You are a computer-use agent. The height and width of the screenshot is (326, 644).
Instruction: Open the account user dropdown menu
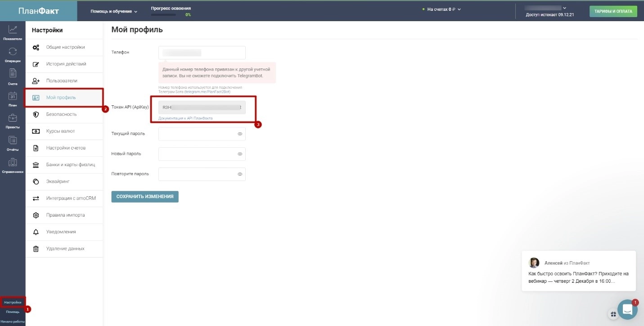564,8
